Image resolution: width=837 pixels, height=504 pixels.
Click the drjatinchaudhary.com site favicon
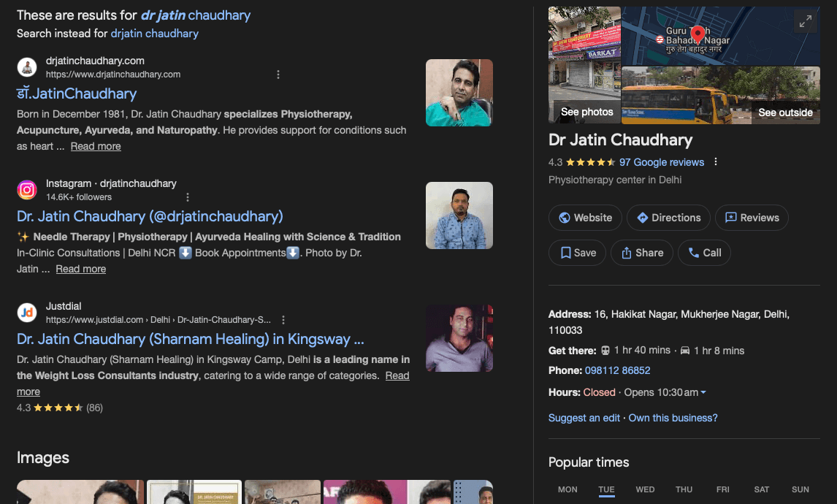[x=27, y=67]
